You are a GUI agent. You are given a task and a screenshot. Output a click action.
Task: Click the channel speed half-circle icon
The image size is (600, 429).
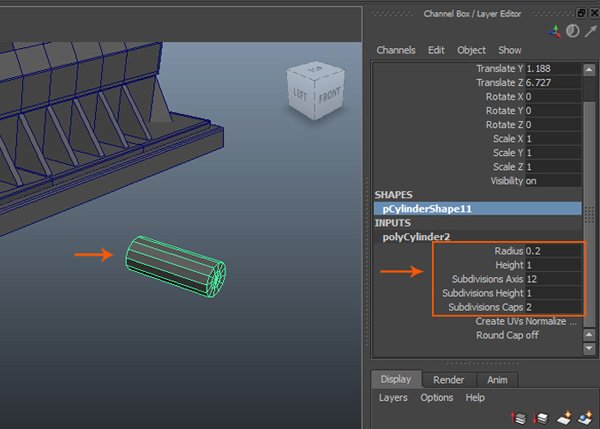(572, 30)
